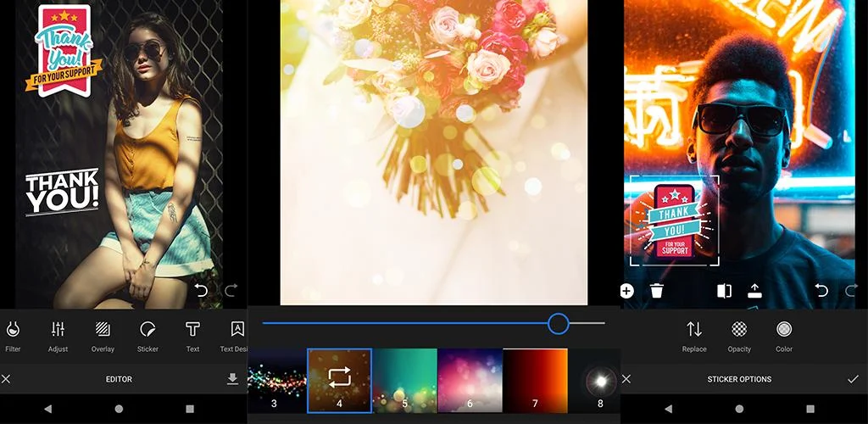Flip the sticker using the mirror icon
The width and height of the screenshot is (868, 424).
pos(723,291)
